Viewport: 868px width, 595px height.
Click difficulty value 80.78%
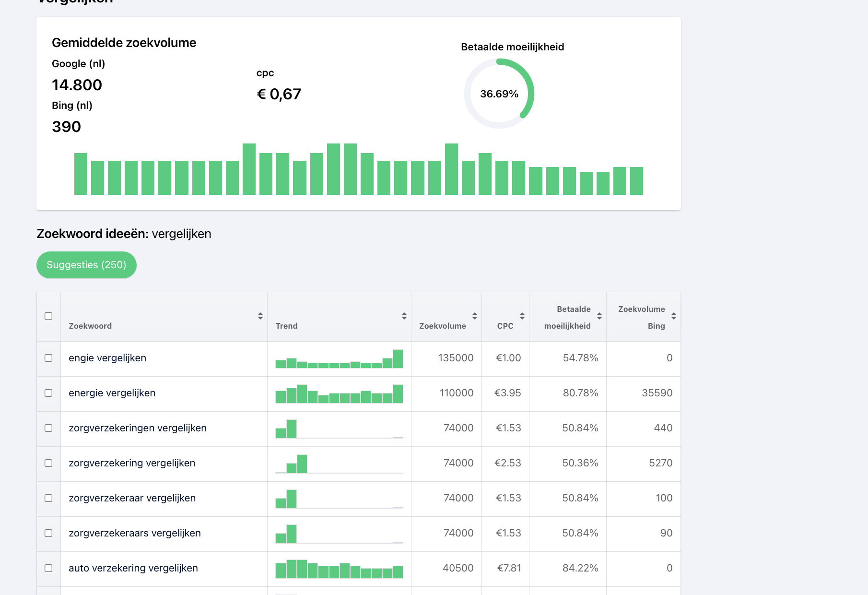[x=580, y=393]
